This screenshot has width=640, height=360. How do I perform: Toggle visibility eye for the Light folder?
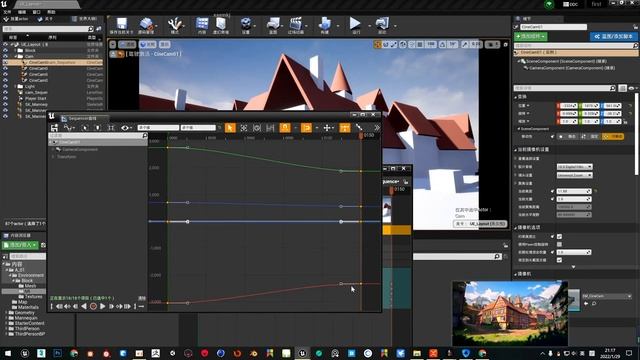5,87
